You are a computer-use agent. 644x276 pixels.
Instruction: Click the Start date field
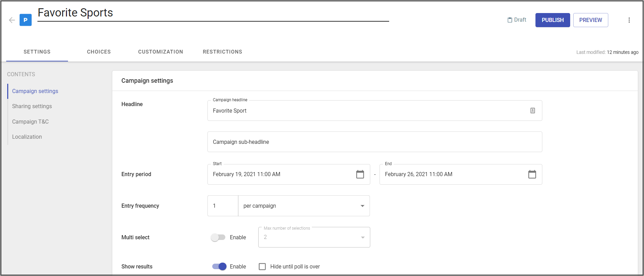(289, 174)
